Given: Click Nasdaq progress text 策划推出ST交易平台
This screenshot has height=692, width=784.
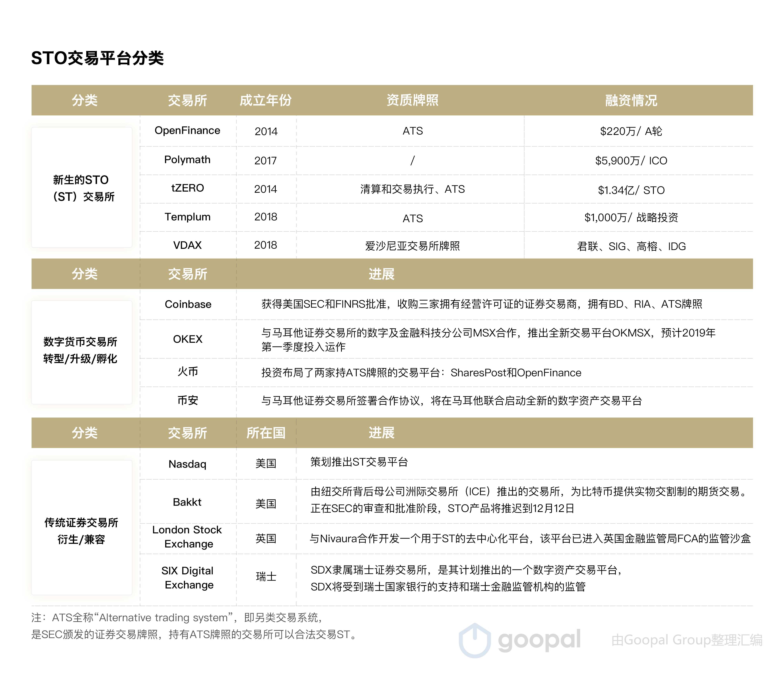Looking at the screenshot, I should (359, 462).
